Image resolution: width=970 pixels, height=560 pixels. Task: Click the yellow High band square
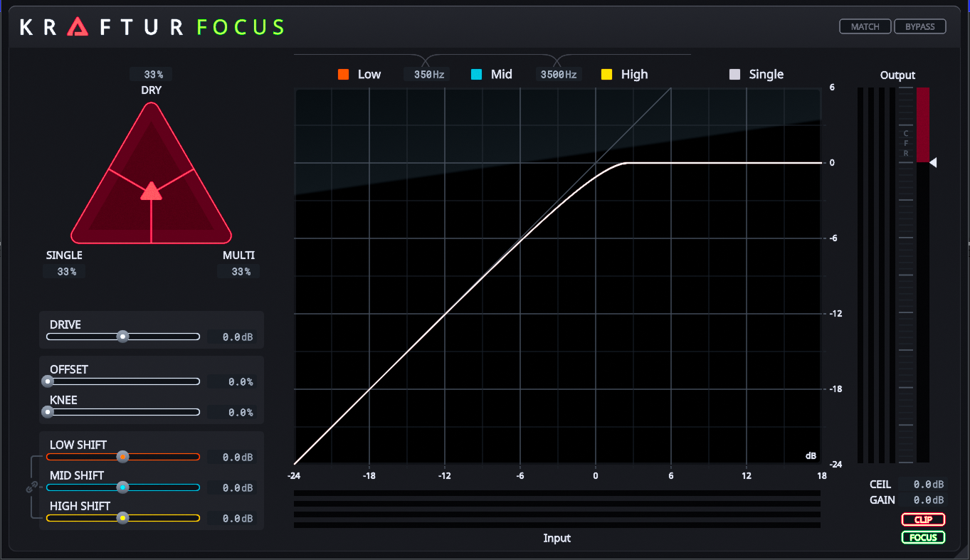[x=607, y=75]
